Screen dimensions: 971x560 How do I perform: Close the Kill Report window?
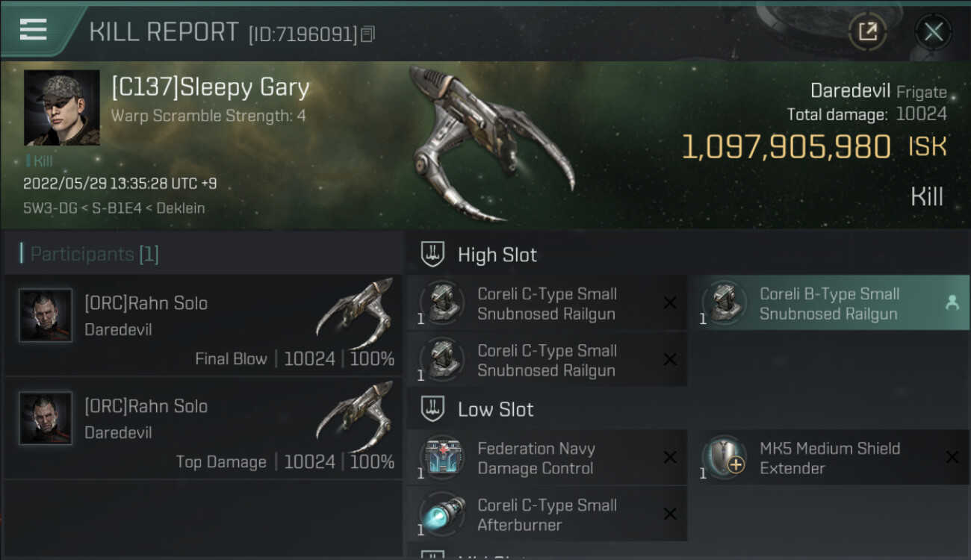click(933, 31)
